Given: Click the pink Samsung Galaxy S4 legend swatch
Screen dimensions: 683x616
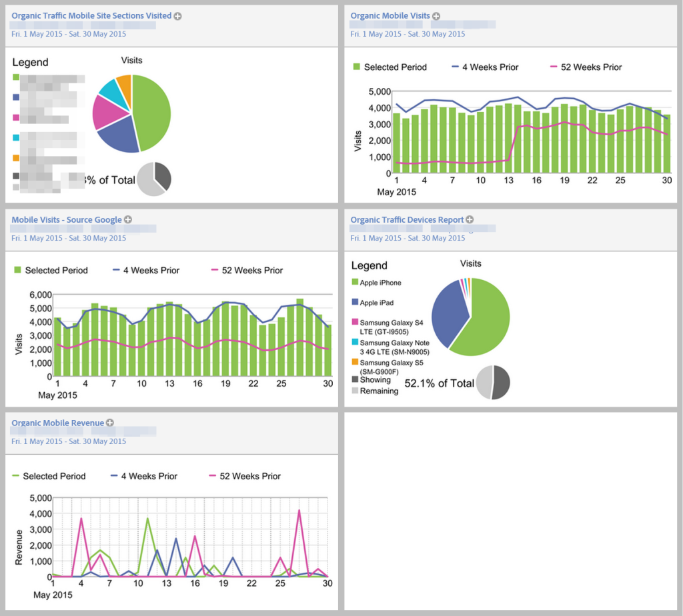Looking at the screenshot, I should (356, 321).
